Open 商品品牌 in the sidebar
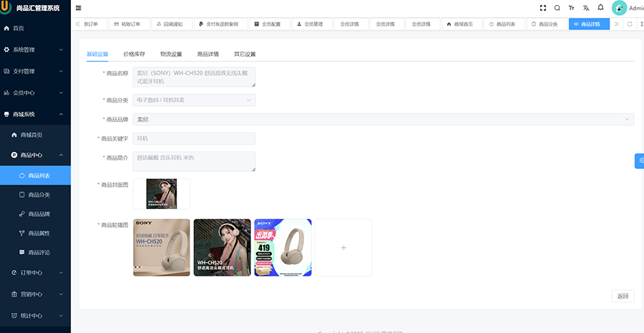 click(x=35, y=214)
